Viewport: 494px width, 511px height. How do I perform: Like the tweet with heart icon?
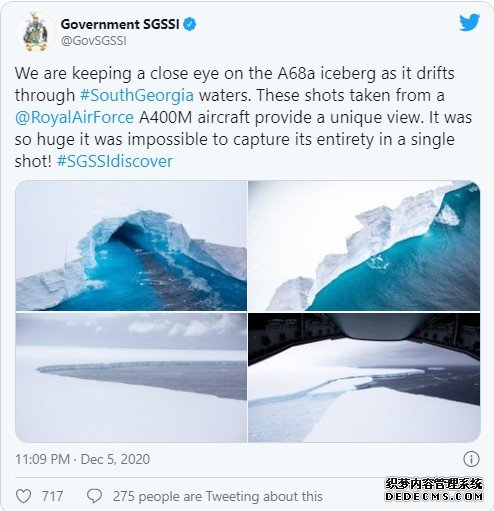(24, 496)
